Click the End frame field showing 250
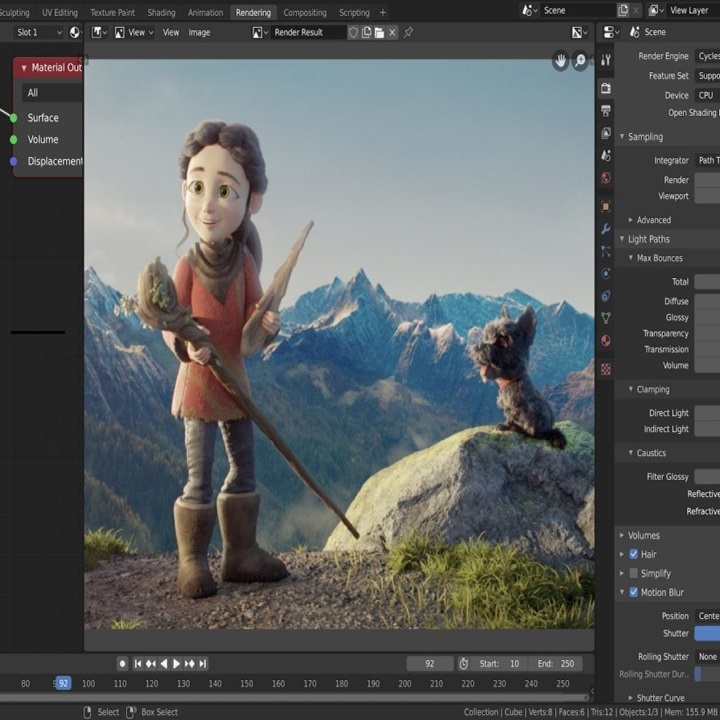720x720 pixels. coord(557,663)
